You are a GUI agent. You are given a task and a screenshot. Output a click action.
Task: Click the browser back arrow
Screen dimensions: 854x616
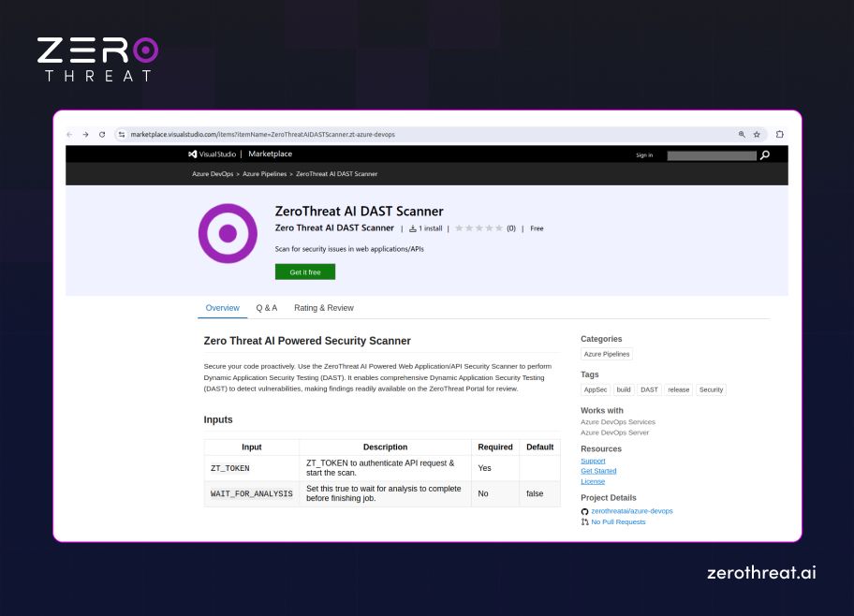point(69,135)
